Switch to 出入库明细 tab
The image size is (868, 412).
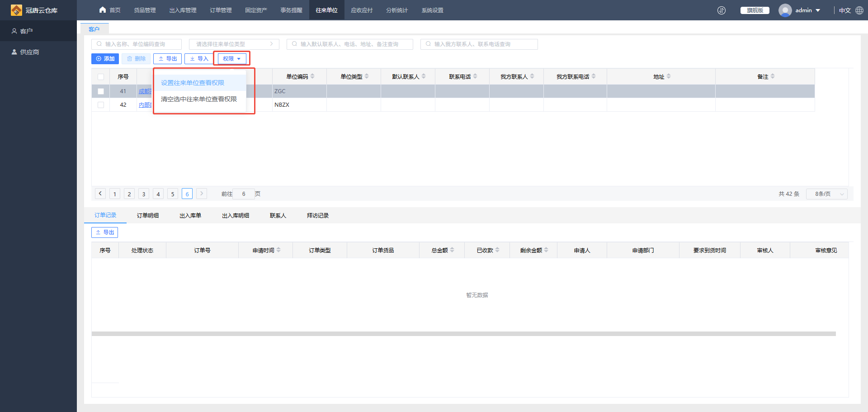(236, 216)
